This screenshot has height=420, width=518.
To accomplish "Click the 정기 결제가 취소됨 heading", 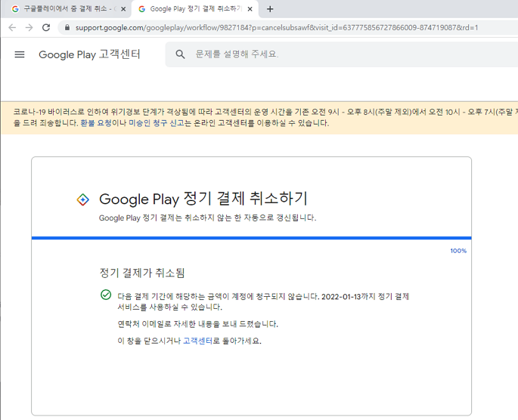I will 142,273.
